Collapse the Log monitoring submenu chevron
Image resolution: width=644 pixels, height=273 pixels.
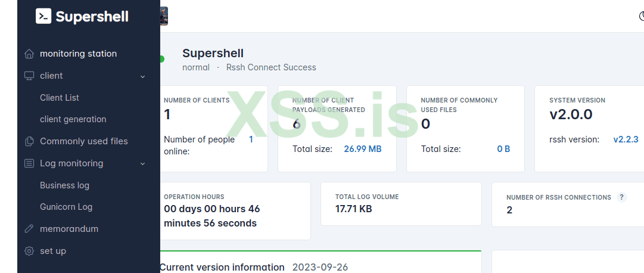(x=142, y=164)
